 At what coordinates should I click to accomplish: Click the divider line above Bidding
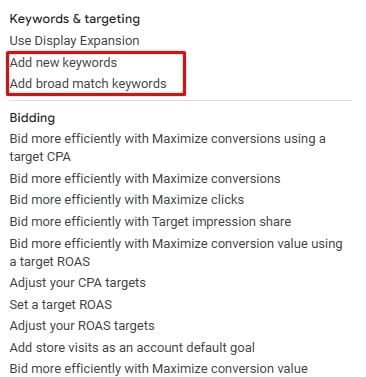click(x=180, y=100)
